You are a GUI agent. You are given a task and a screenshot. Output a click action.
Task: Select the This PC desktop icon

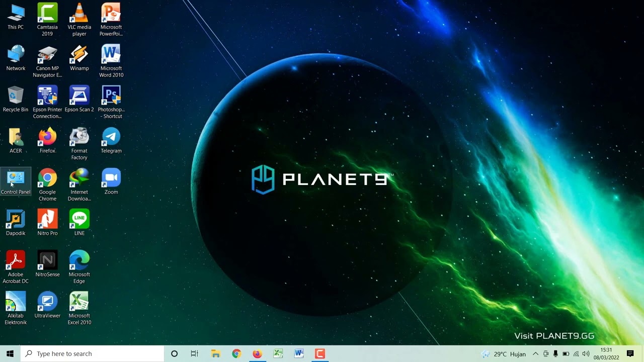pyautogui.click(x=16, y=17)
